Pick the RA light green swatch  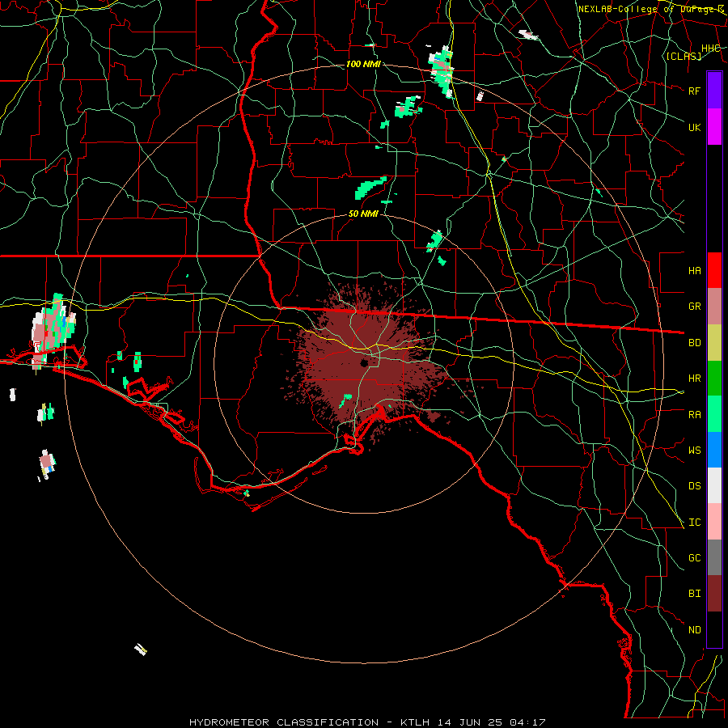(714, 414)
